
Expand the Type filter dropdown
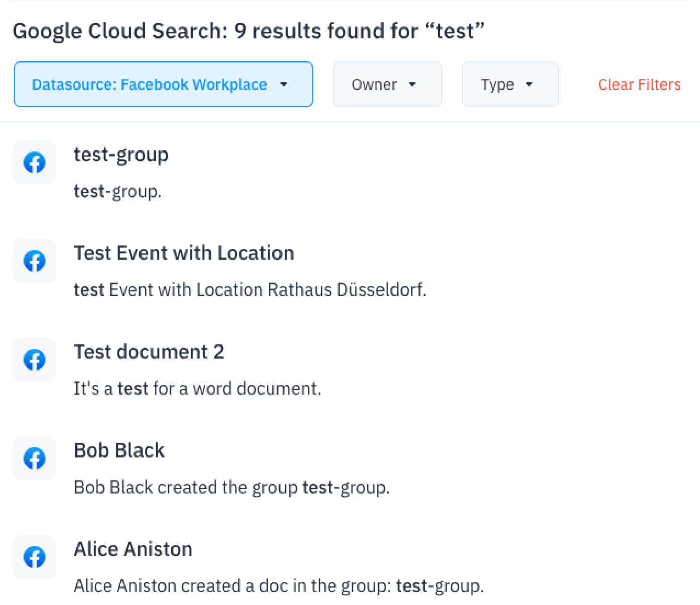pos(510,84)
